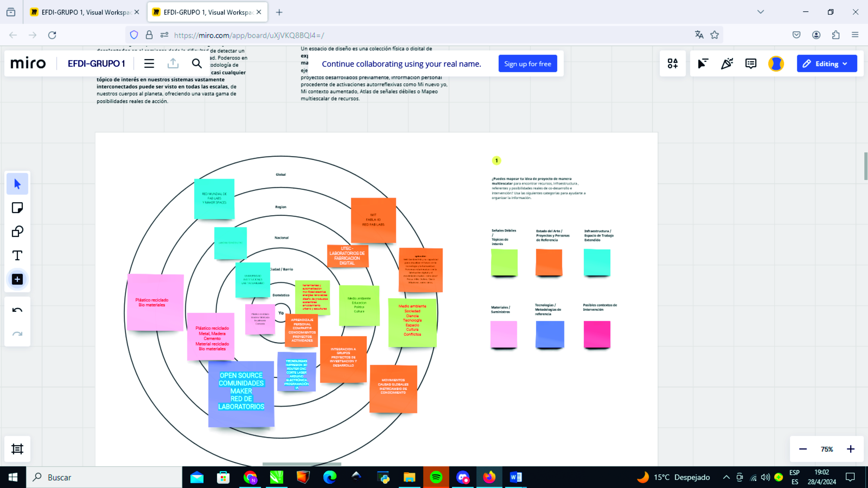The width and height of the screenshot is (868, 488).
Task: Open the Firefox application menu
Action: click(855, 35)
